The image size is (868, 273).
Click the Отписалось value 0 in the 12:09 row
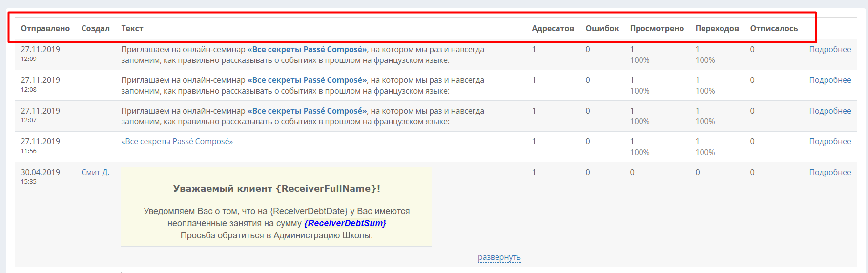(752, 49)
